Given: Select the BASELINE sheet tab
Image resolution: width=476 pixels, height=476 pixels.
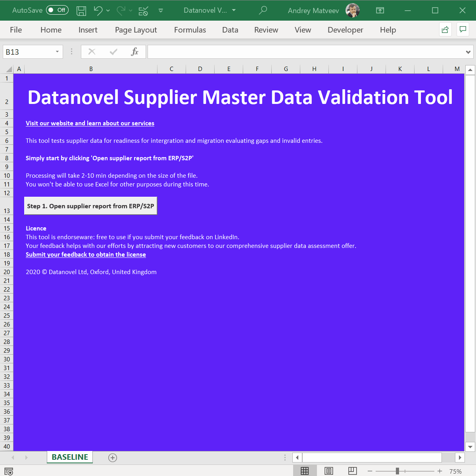Looking at the screenshot, I should coord(70,457).
